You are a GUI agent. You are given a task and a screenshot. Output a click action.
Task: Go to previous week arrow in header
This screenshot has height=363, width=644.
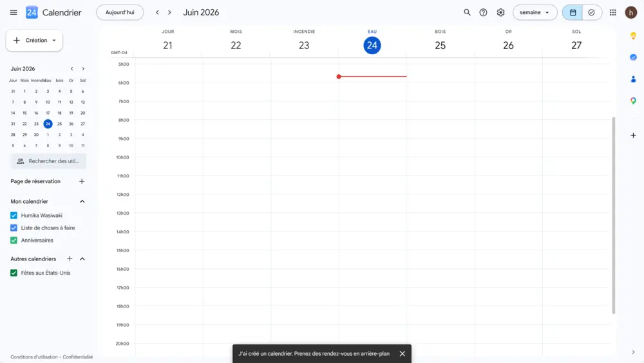pos(157,12)
